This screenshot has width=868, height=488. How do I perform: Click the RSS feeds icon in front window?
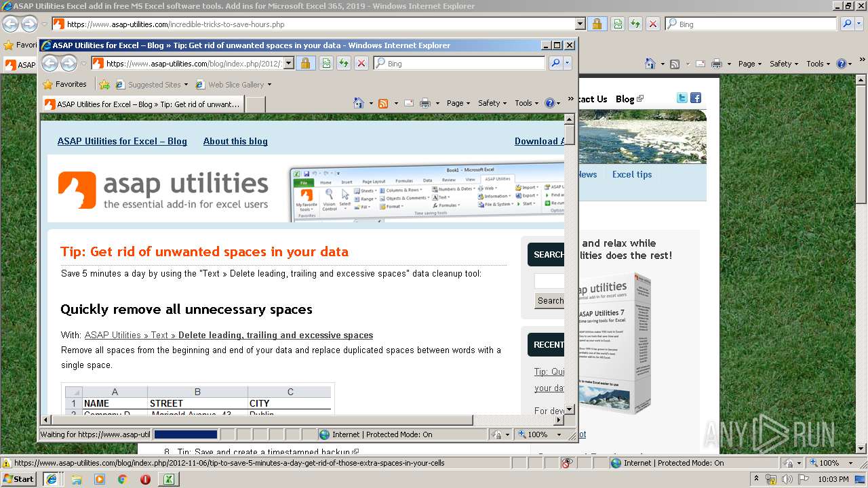pyautogui.click(x=383, y=103)
